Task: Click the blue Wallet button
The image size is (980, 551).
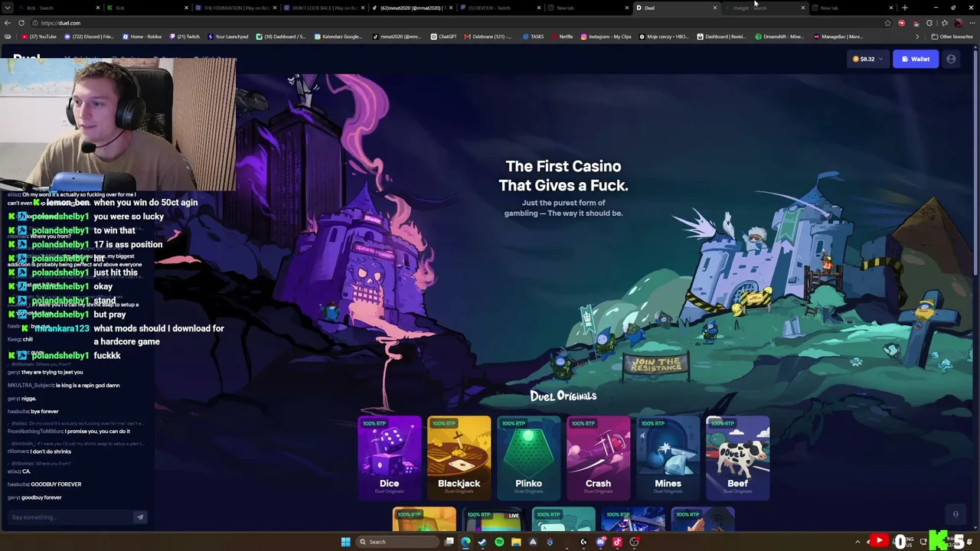Action: (x=916, y=59)
